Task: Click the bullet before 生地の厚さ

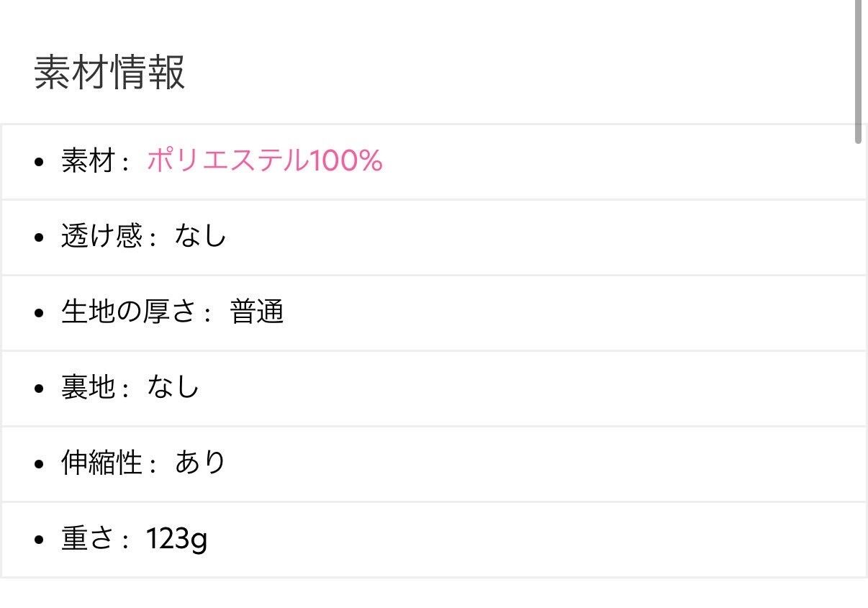Action: pos(40,312)
